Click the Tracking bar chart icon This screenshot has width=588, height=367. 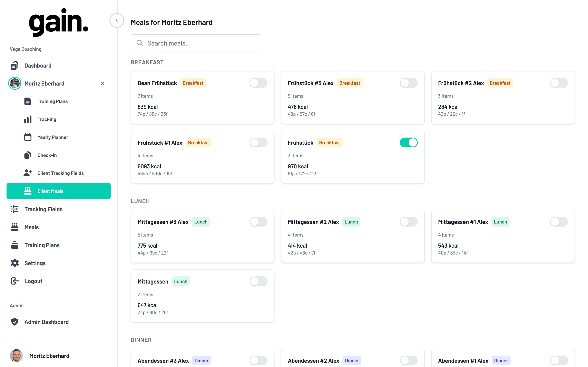point(28,119)
